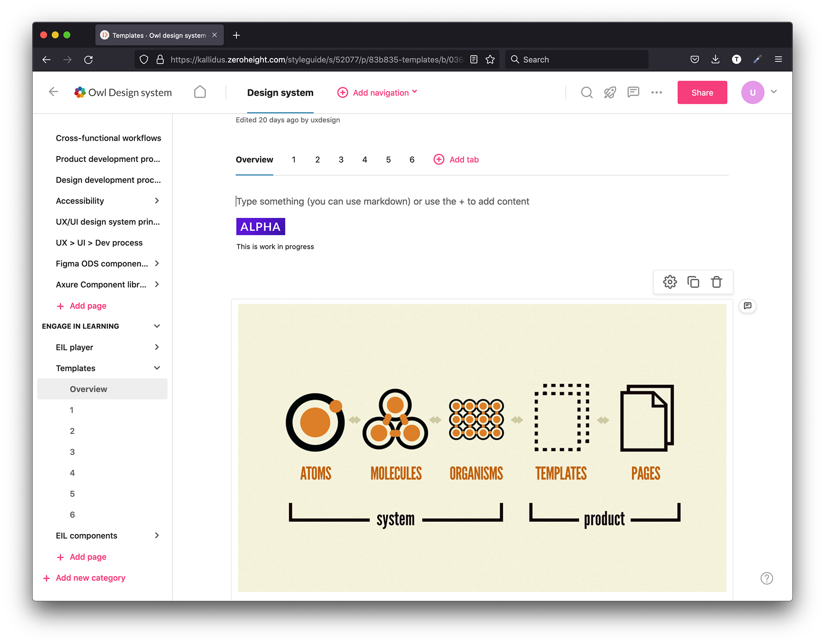
Task: Click the duplicate icon on content block
Action: (x=692, y=282)
